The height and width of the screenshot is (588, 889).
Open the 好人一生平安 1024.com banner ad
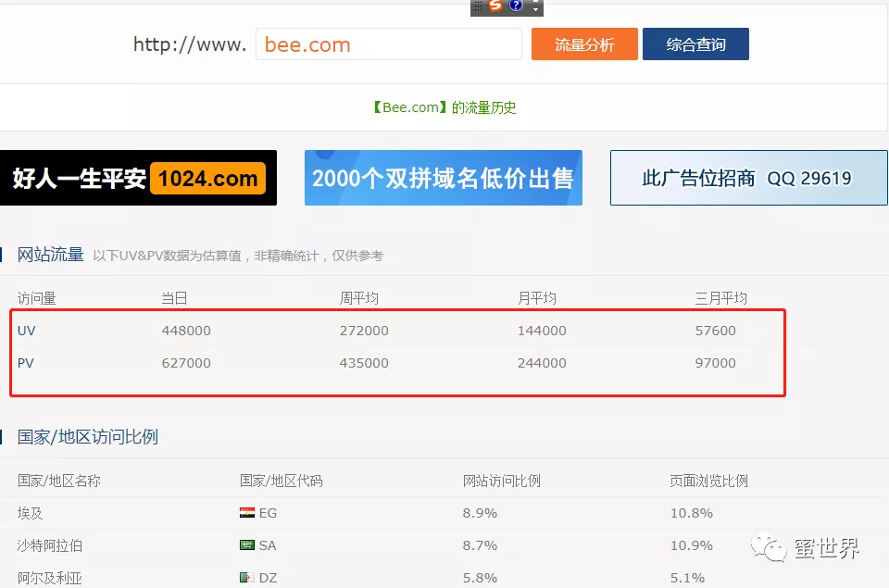pyautogui.click(x=138, y=178)
